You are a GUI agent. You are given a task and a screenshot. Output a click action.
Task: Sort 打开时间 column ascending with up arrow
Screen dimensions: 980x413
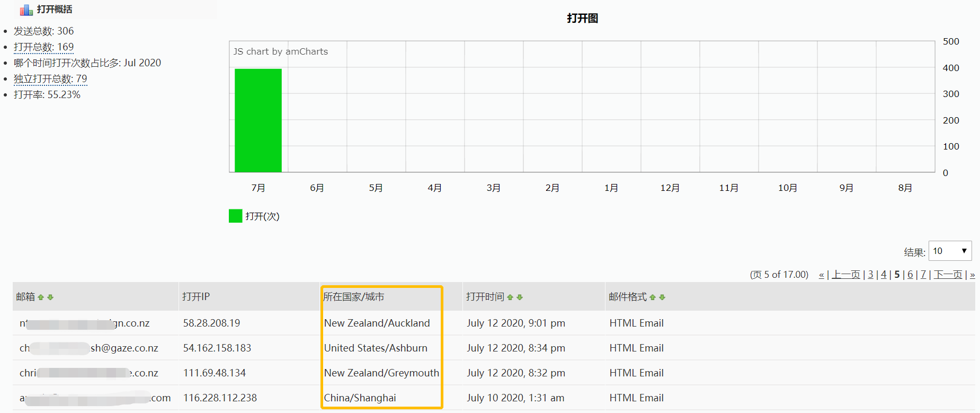(510, 297)
